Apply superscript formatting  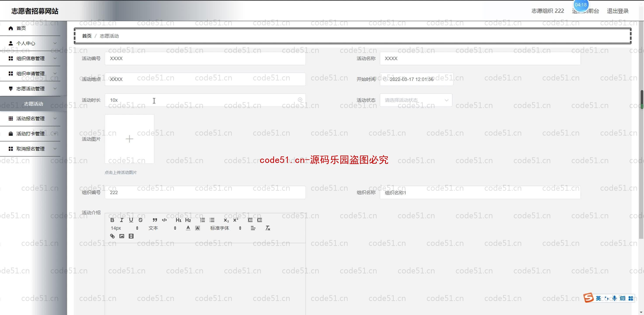point(235,220)
